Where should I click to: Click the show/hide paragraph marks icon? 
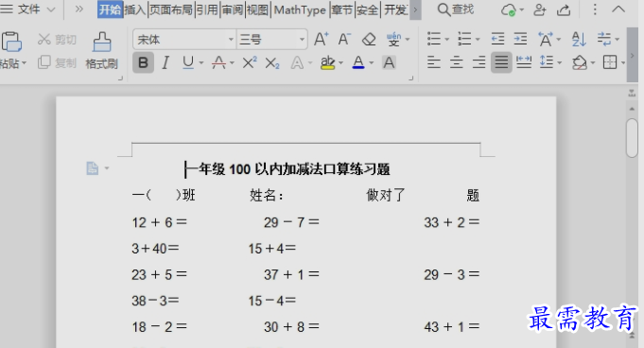[x=604, y=39]
